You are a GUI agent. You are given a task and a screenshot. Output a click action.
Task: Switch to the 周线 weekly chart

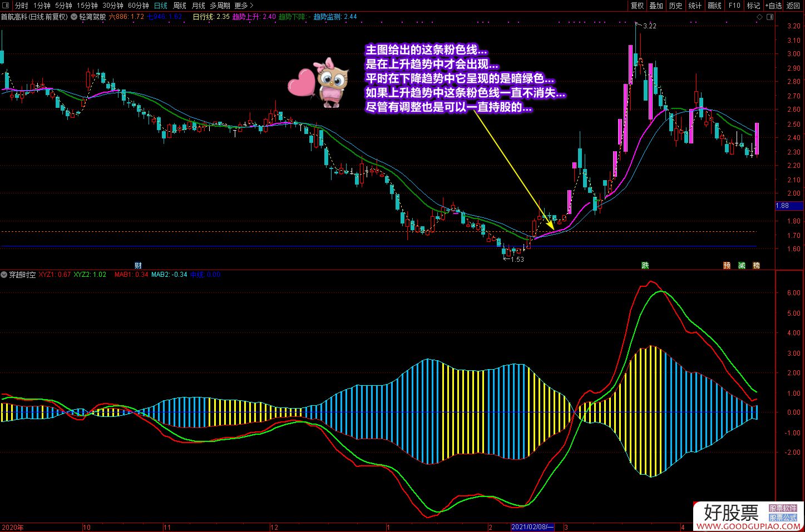click(x=180, y=6)
